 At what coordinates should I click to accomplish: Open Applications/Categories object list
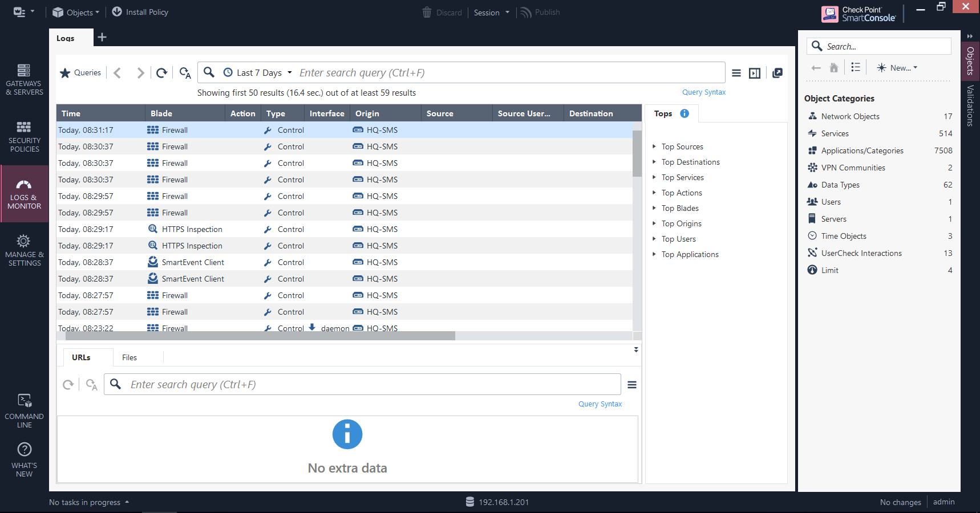pyautogui.click(x=880, y=150)
